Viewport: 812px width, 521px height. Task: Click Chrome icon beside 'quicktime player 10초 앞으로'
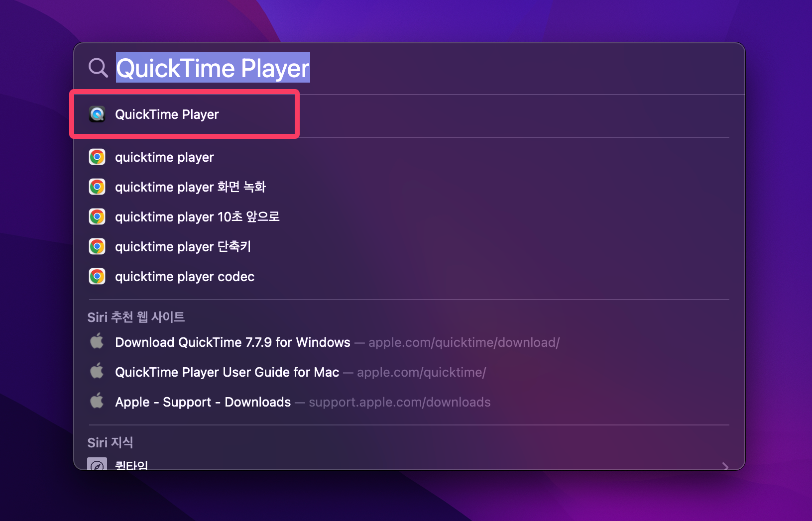tap(97, 217)
